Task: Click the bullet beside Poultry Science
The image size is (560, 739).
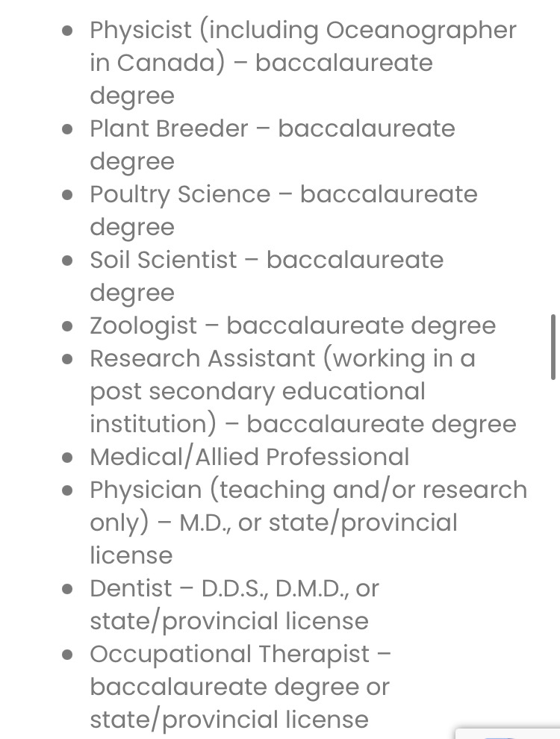Action: [x=68, y=195]
